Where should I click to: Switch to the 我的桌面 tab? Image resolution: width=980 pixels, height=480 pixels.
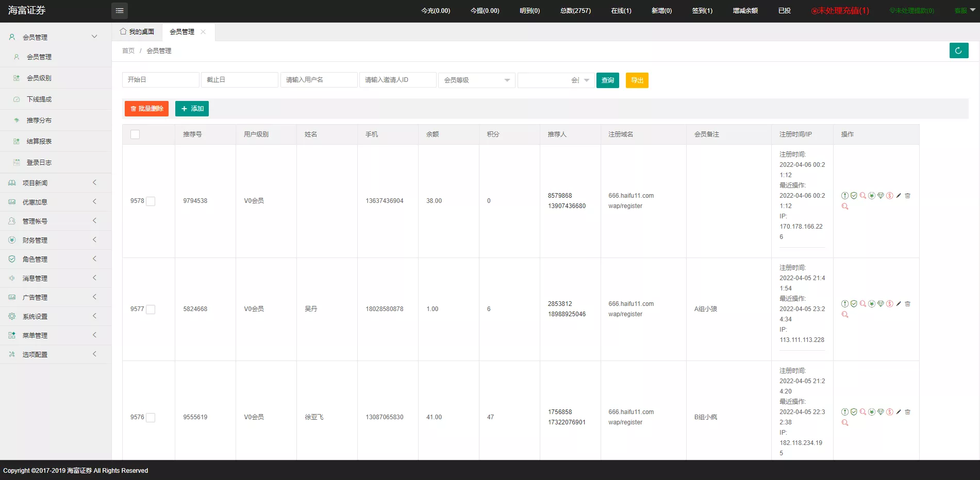(137, 32)
